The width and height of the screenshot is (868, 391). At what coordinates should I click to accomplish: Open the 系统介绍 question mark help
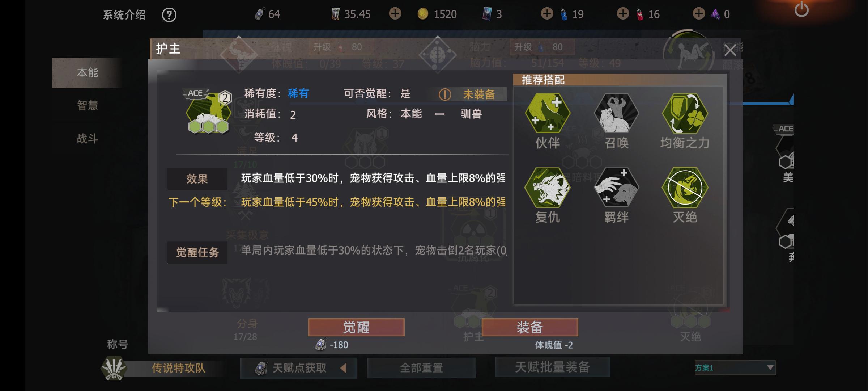click(169, 15)
